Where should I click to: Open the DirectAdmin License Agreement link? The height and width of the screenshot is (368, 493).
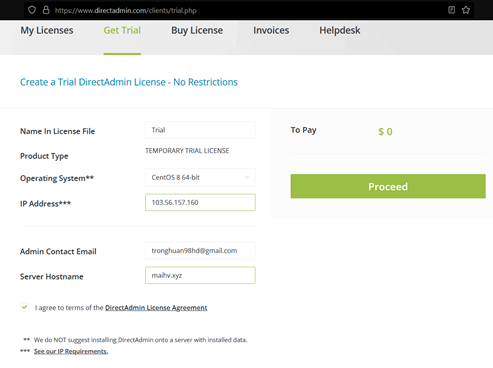(x=156, y=308)
